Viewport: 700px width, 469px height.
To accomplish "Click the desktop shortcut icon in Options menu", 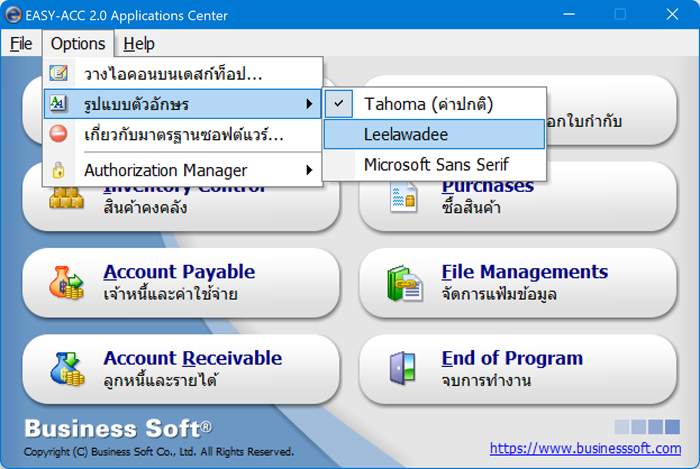I will (59, 74).
